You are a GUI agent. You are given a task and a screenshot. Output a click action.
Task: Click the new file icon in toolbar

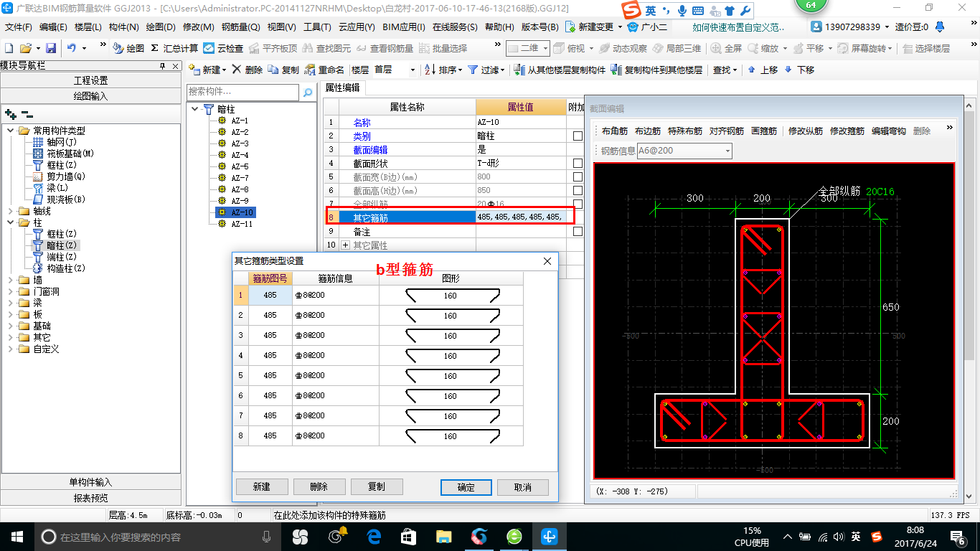(x=9, y=48)
